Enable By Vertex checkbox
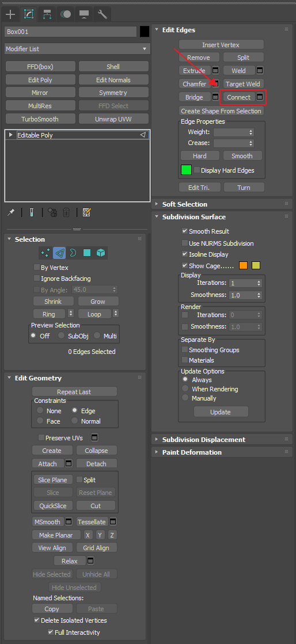 tap(37, 268)
